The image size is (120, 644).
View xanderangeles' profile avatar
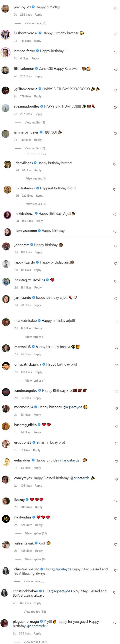tap(6, 392)
